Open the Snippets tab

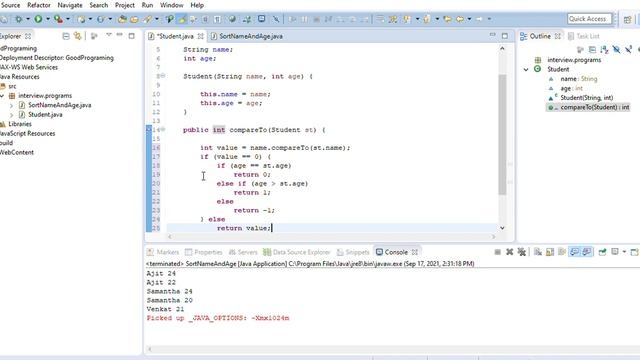353,252
